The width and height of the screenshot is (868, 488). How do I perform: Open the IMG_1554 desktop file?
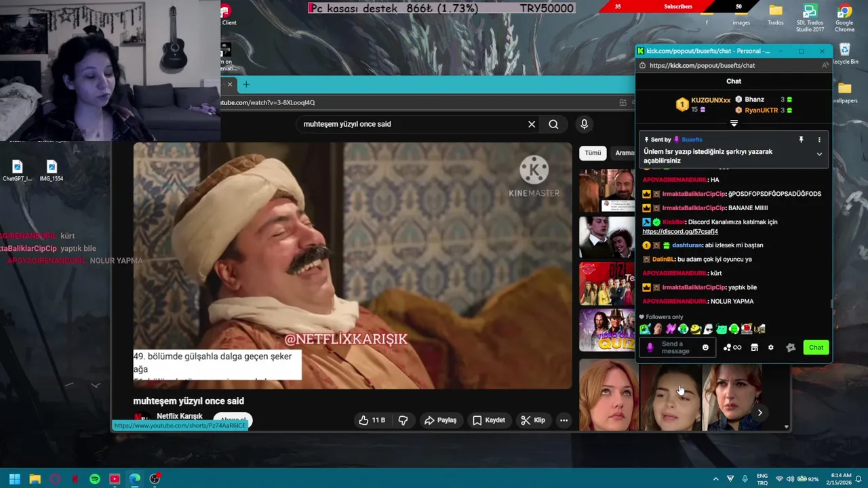(52, 171)
